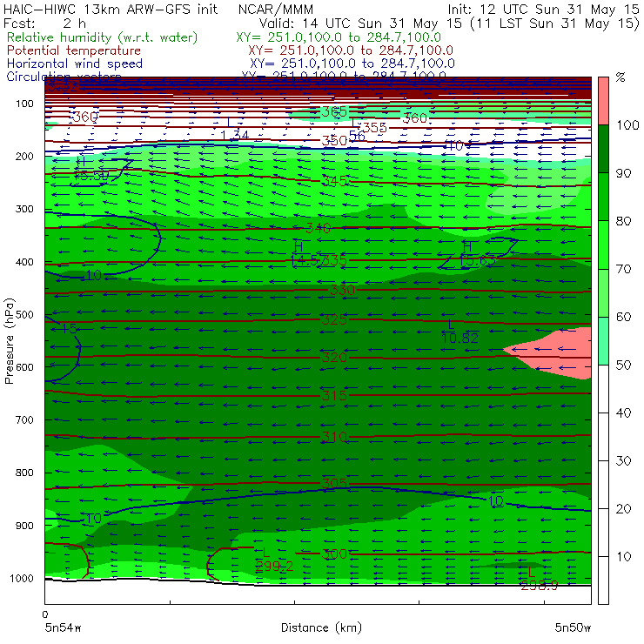This screenshot has height=644, width=644.
Task: Click the pink above-100% colorbar segment
Action: pos(603,101)
